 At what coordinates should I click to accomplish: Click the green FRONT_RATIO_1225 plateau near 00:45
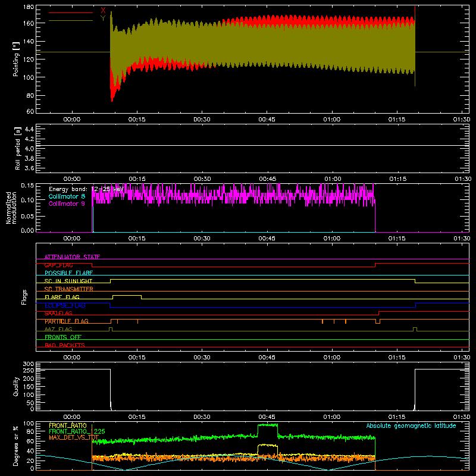coord(267,425)
